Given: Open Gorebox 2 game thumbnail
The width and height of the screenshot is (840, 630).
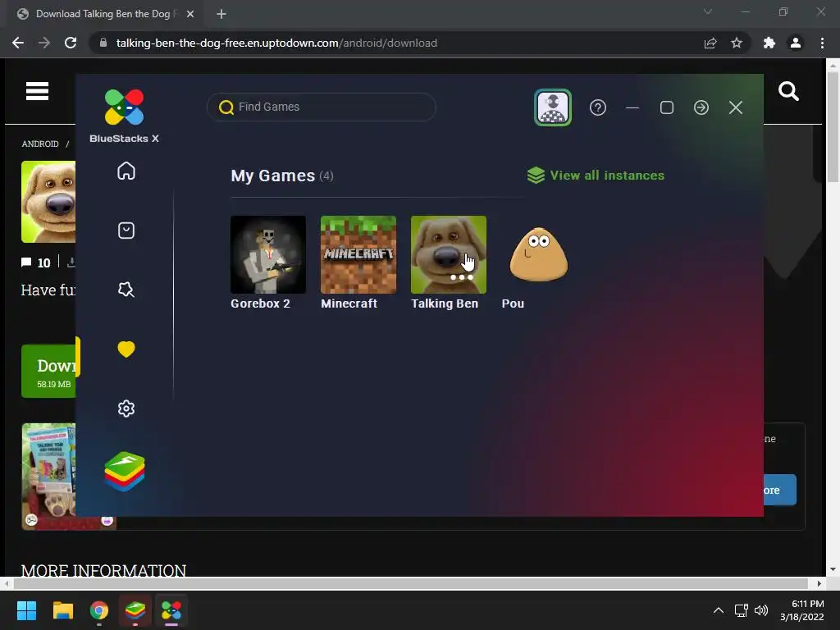Looking at the screenshot, I should 268,254.
